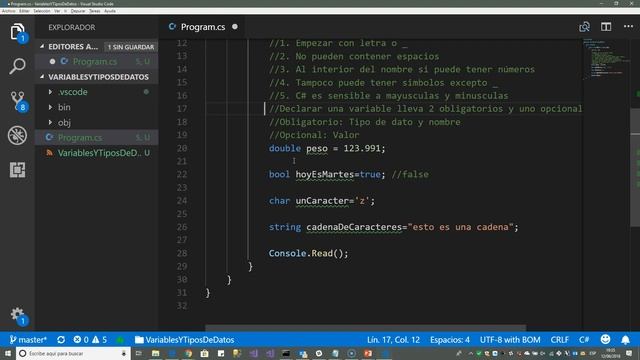The width and height of the screenshot is (640, 360).
Task: Switch to the Program.cs editor tab
Action: 202,27
